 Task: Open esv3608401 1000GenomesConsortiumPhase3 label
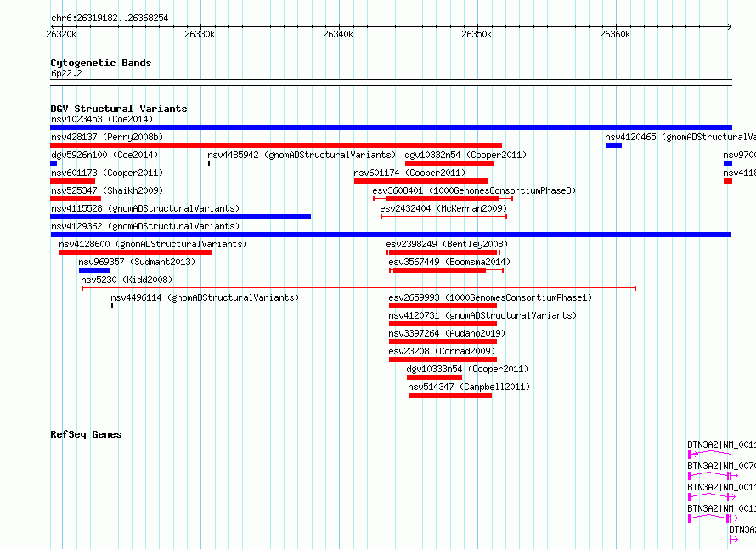(x=474, y=190)
